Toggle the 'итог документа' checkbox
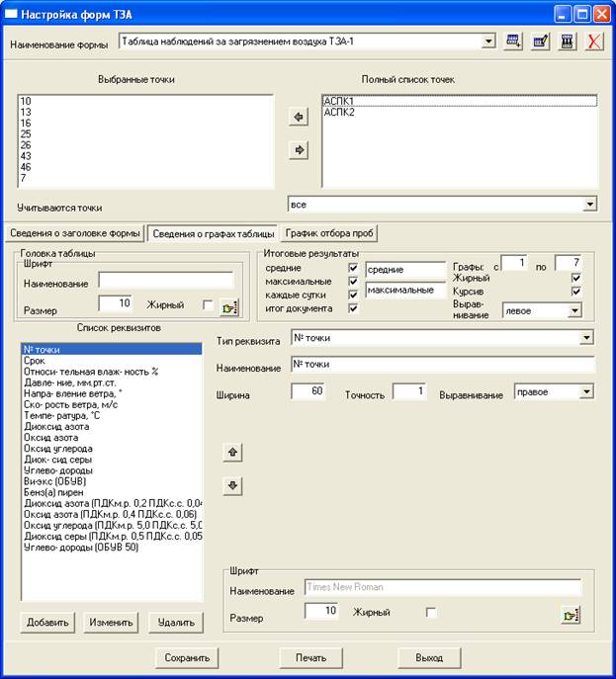Image resolution: width=616 pixels, height=679 pixels. click(x=353, y=308)
